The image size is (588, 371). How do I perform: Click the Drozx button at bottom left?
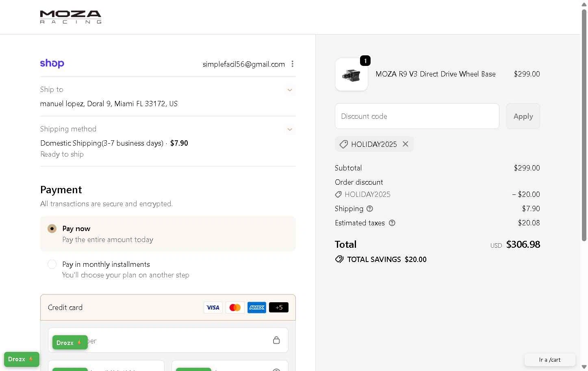pyautogui.click(x=22, y=359)
